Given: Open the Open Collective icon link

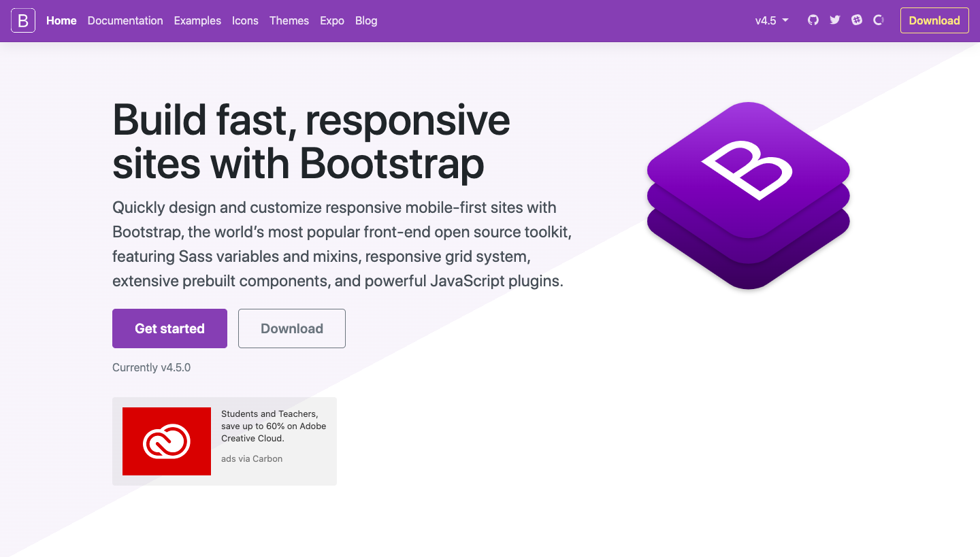Looking at the screenshot, I should (x=879, y=20).
